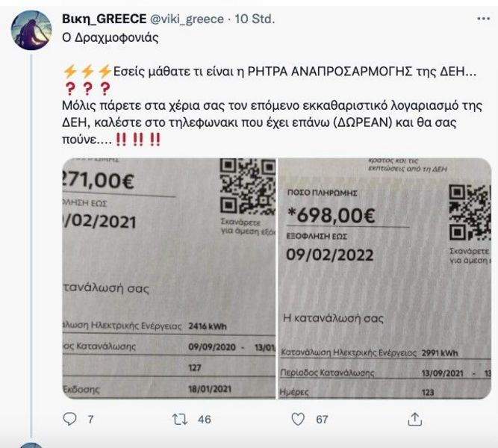Click the QR code in the right bill image
Screen dimensions: 498x448
click(x=470, y=213)
